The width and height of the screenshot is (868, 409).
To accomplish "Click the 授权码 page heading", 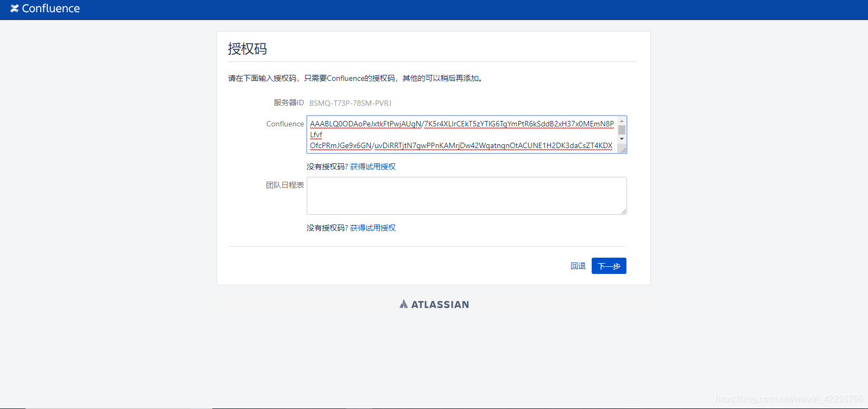I will [x=248, y=49].
